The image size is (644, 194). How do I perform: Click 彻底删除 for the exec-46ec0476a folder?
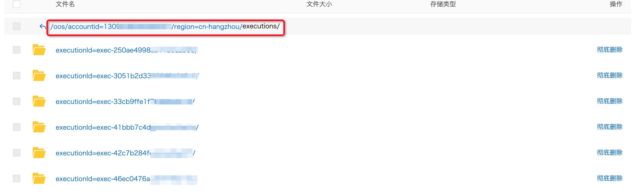point(609,178)
